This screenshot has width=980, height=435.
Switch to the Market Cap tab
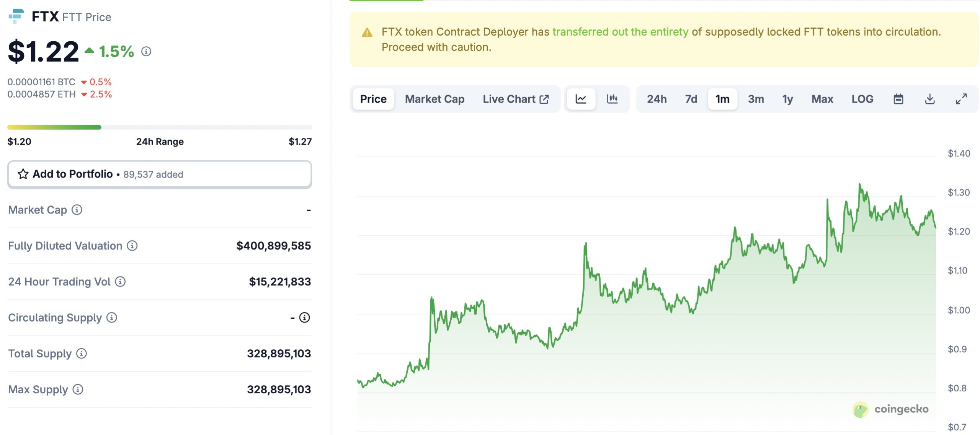click(x=434, y=99)
